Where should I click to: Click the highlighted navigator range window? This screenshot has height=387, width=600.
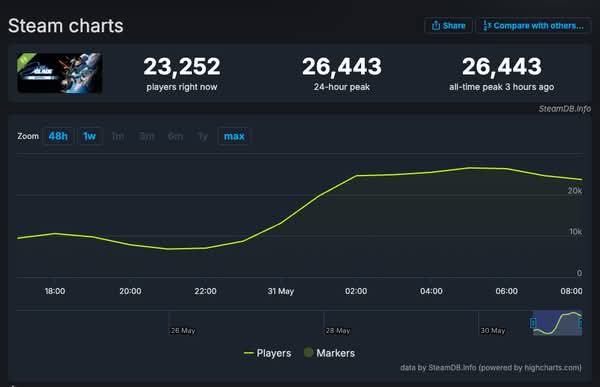click(557, 323)
